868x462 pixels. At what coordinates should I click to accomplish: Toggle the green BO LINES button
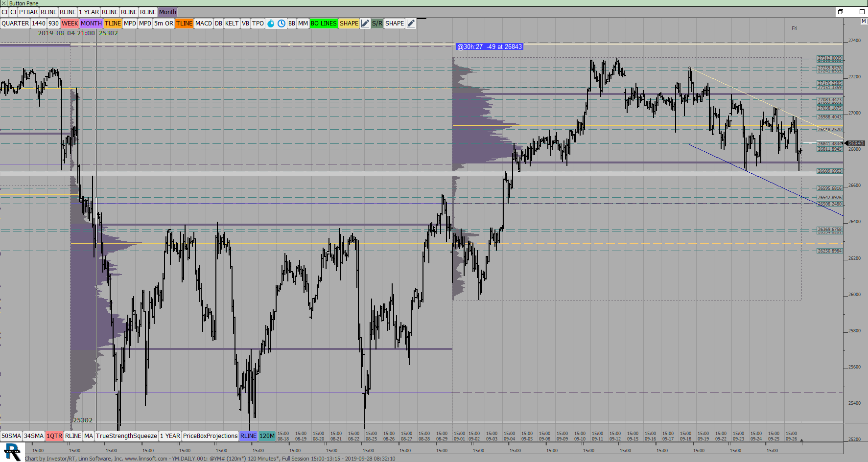tap(324, 23)
